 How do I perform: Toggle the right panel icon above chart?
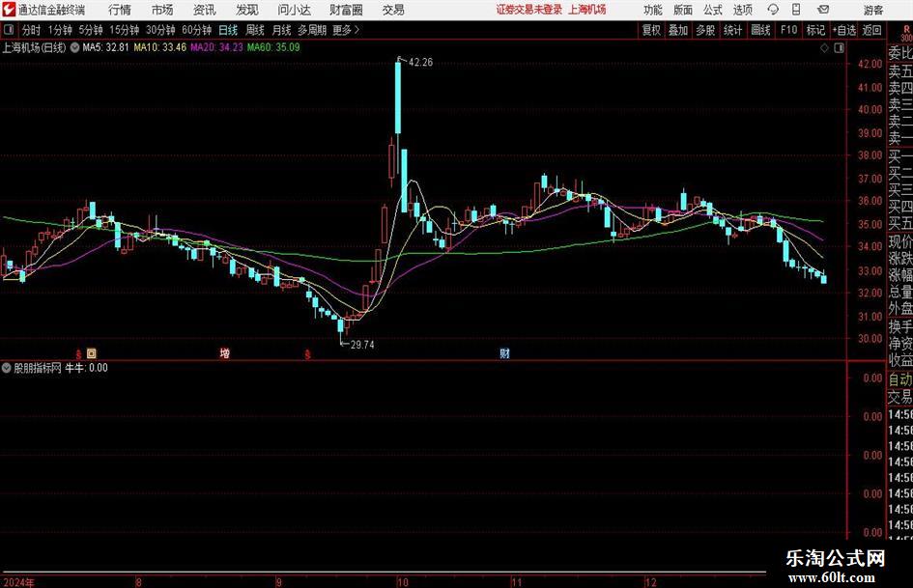coord(839,48)
